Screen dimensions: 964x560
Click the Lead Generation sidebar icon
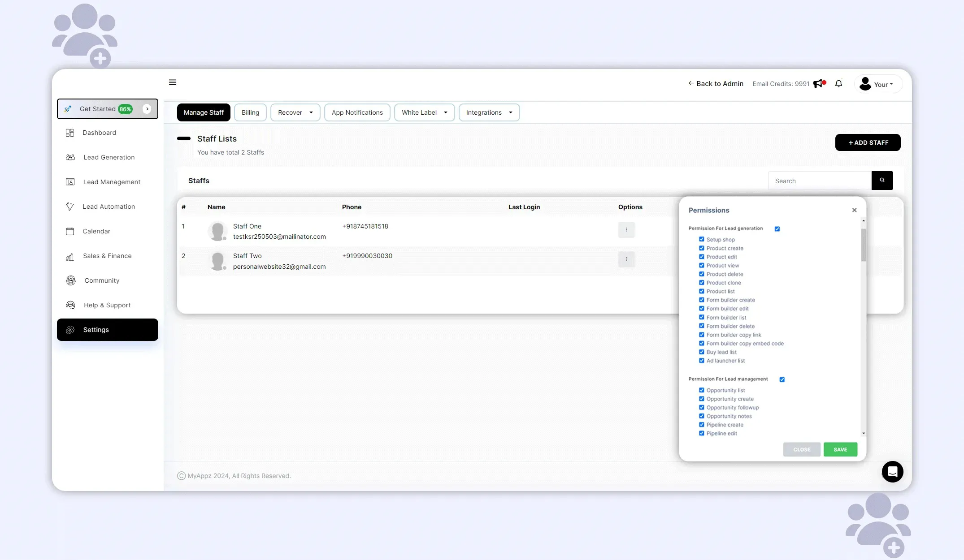70,157
